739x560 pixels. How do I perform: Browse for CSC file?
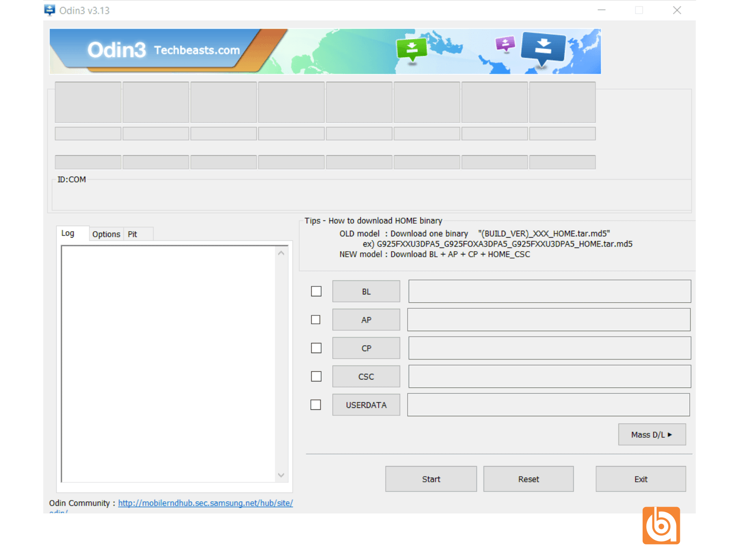click(x=366, y=377)
